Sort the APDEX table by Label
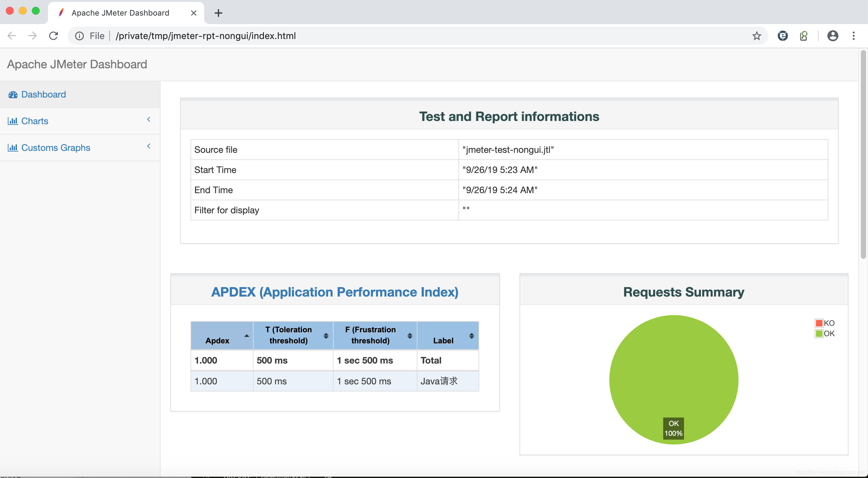Image resolution: width=868 pixels, height=478 pixels. click(x=448, y=336)
